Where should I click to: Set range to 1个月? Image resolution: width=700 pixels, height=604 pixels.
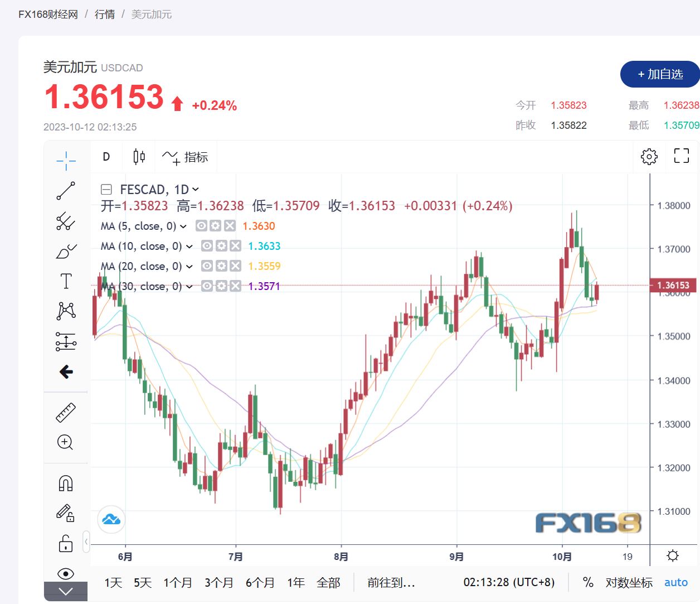[178, 583]
